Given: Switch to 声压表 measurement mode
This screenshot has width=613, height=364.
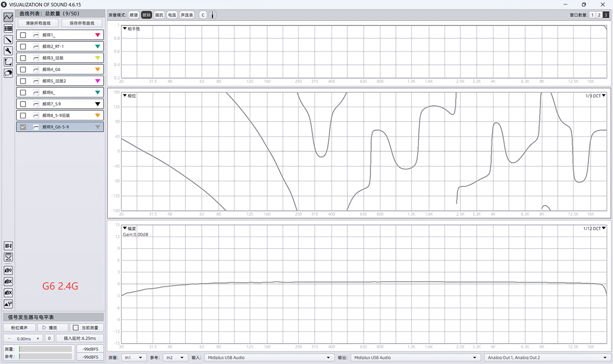Looking at the screenshot, I should coord(187,15).
